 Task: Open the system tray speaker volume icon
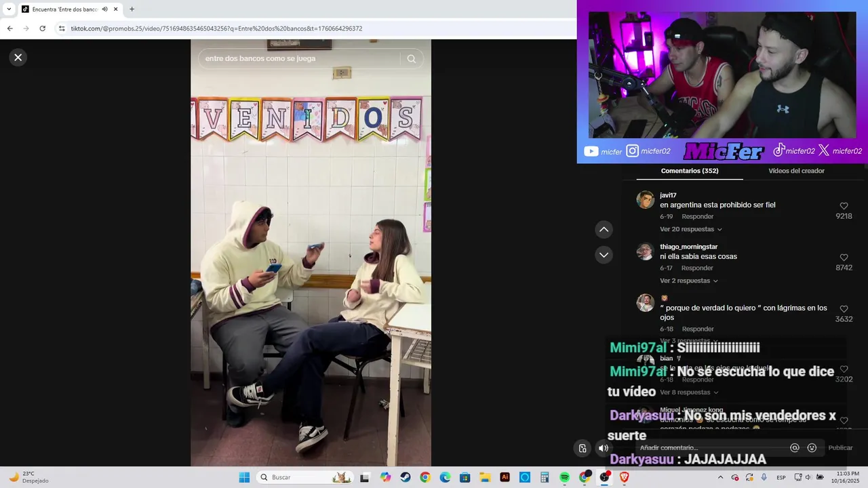[808, 477]
